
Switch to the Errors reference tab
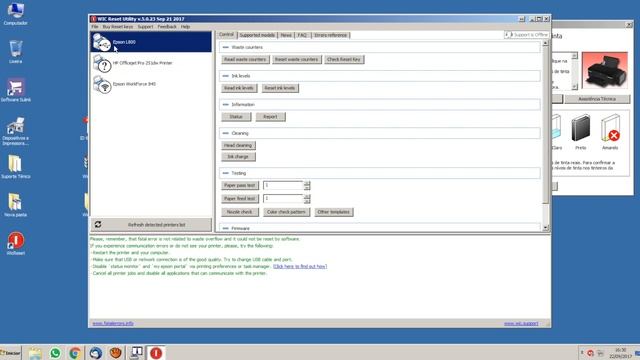tap(331, 35)
